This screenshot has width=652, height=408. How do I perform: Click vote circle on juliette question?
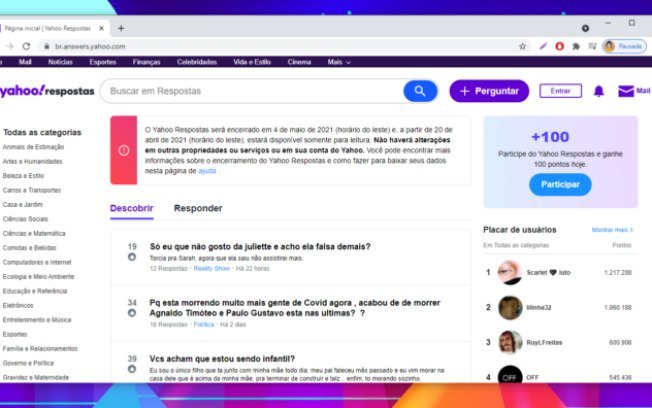tap(132, 257)
